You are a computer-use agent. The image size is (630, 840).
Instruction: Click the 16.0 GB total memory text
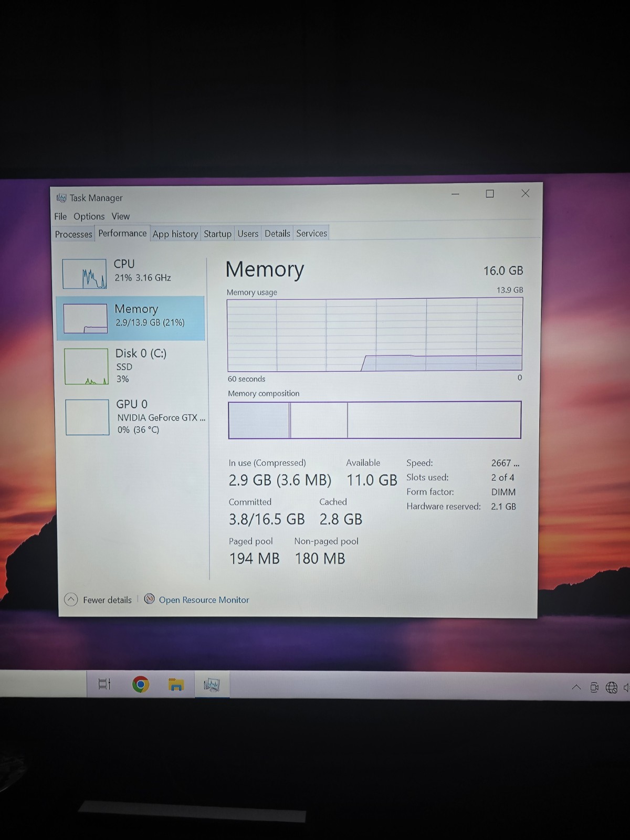point(503,270)
